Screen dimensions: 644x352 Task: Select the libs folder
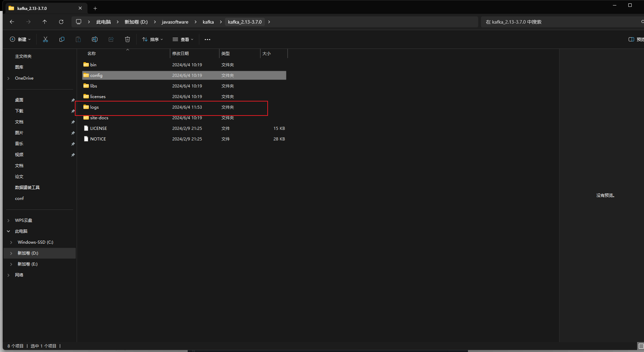[184, 86]
